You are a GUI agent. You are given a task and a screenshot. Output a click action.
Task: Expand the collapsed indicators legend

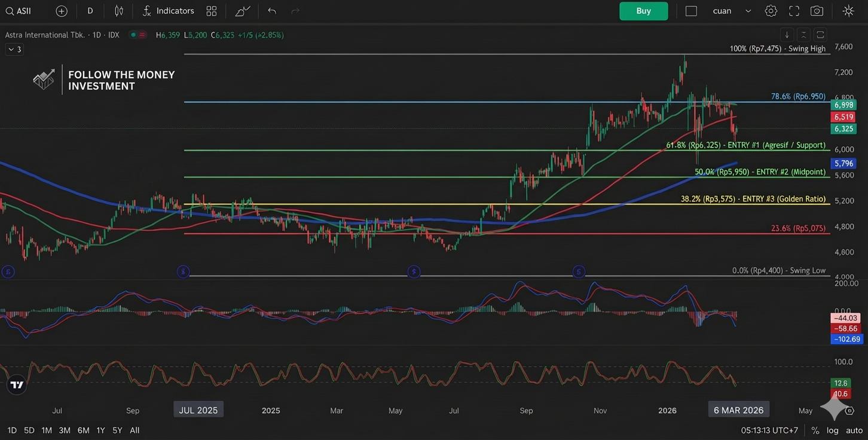(14, 49)
